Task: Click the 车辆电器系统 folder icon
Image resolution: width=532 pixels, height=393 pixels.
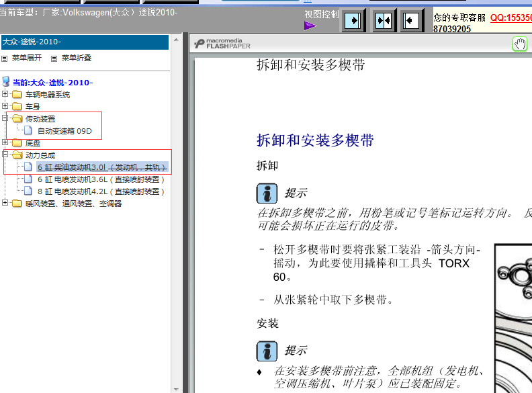Action: click(x=17, y=94)
